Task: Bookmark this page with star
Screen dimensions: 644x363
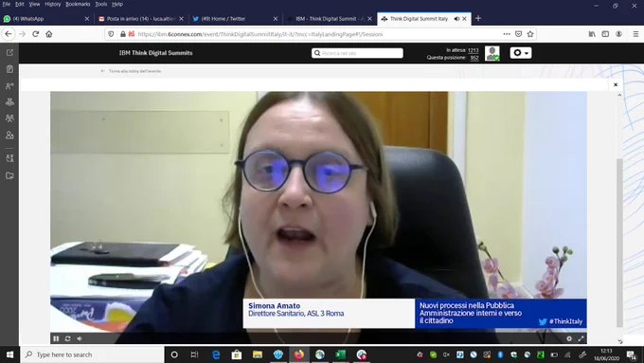Action: 530,34
